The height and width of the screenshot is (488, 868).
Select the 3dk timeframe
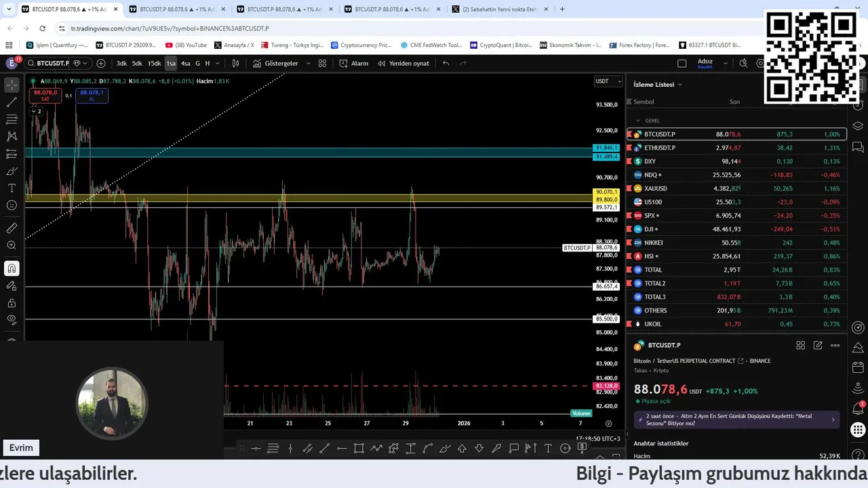[x=121, y=63]
